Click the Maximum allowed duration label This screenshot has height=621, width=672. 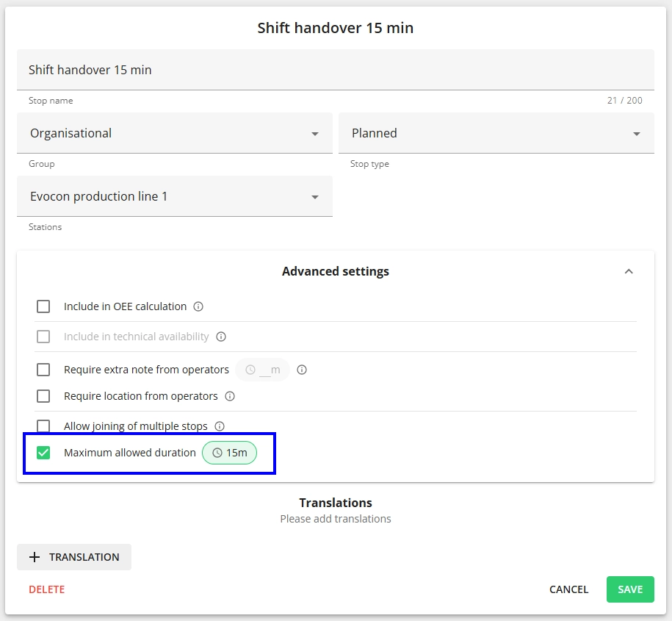click(130, 453)
